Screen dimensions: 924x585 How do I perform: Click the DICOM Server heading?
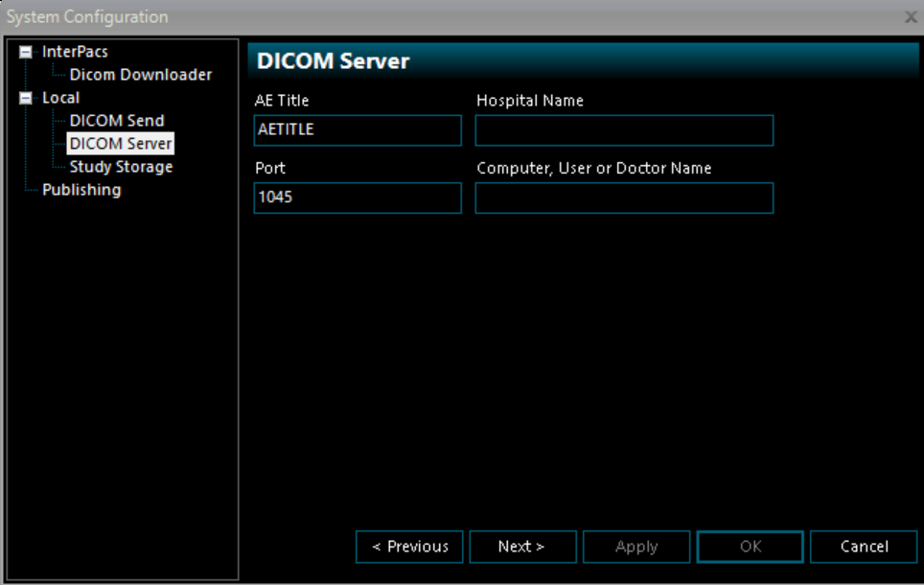(x=333, y=61)
